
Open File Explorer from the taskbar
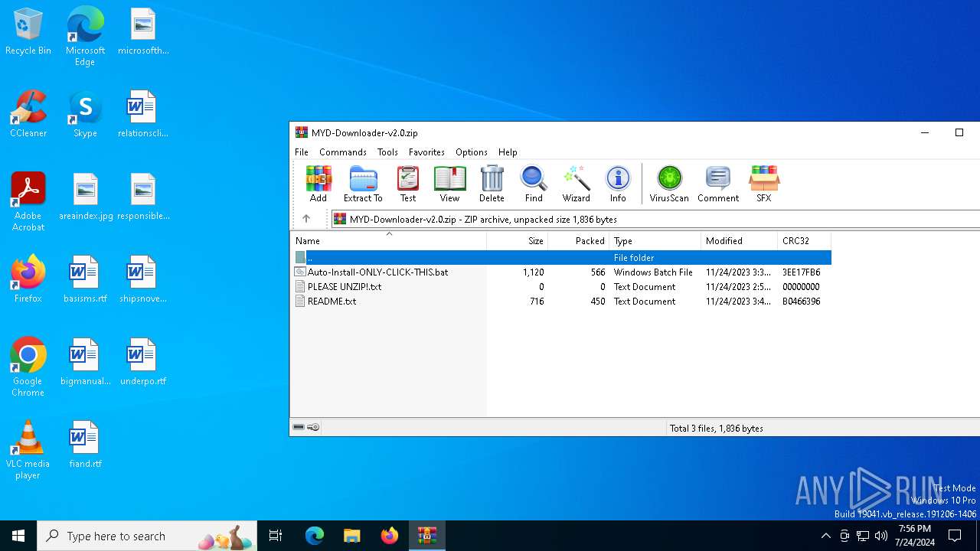click(351, 536)
